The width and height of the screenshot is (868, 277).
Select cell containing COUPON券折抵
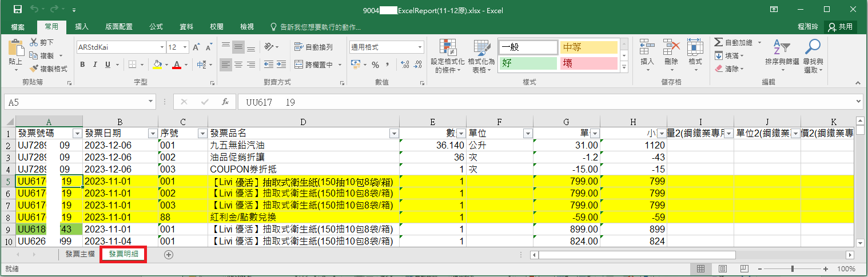pyautogui.click(x=304, y=169)
